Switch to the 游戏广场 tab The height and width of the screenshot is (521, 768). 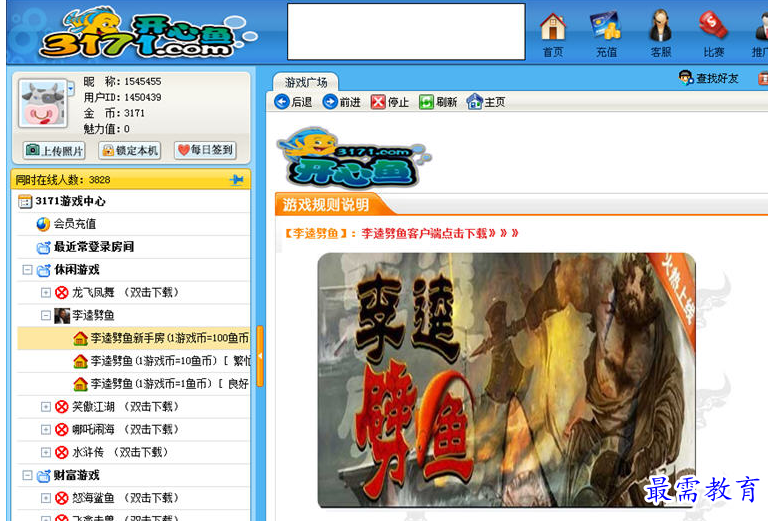click(x=306, y=82)
